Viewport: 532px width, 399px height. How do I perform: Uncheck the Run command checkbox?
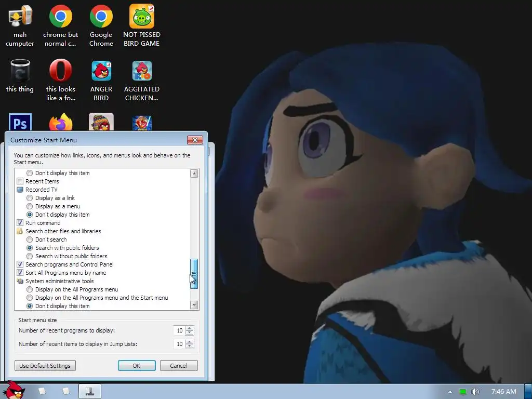click(20, 223)
